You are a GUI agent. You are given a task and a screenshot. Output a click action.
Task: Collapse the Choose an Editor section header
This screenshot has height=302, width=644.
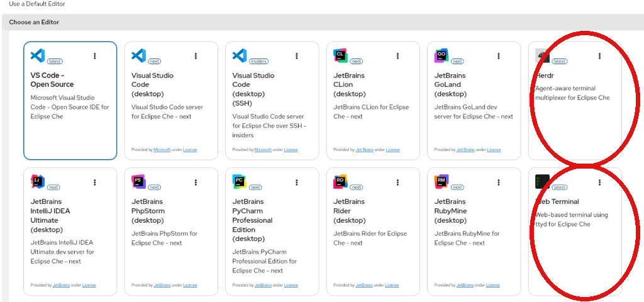point(322,22)
